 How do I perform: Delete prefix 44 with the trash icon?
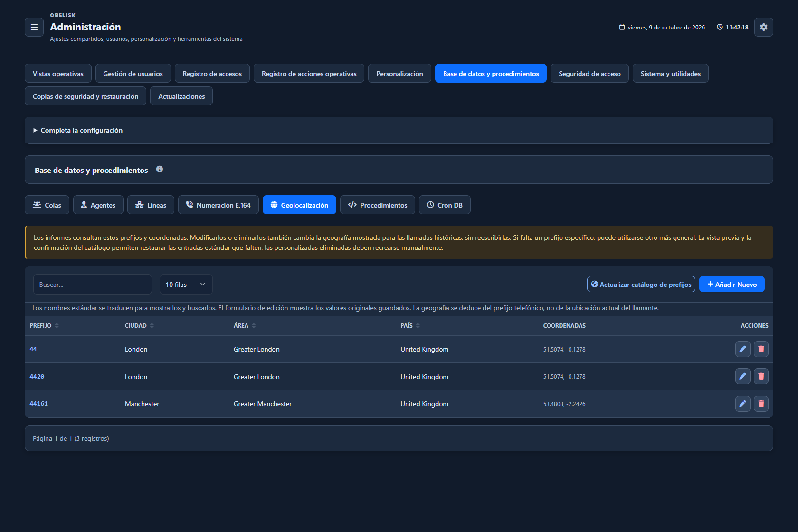point(761,349)
